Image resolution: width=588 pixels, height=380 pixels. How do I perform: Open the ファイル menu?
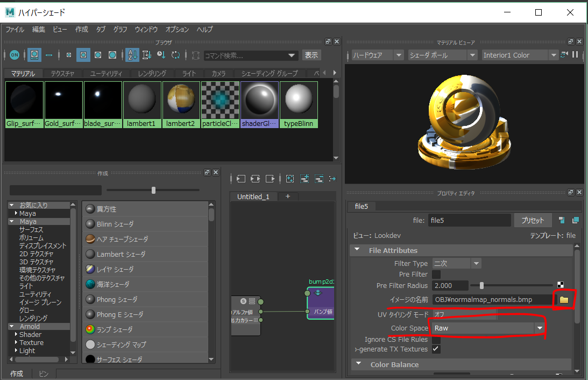[x=15, y=29]
